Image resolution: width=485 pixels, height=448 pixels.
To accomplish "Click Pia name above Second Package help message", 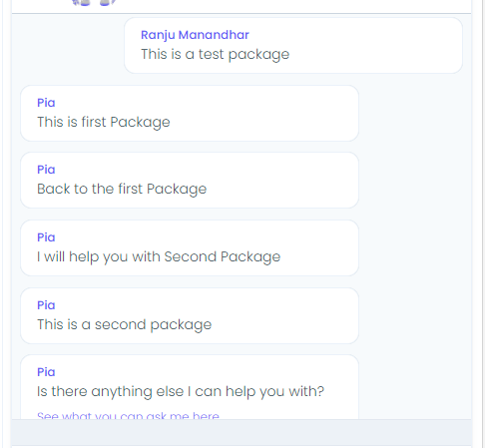I will (46, 237).
